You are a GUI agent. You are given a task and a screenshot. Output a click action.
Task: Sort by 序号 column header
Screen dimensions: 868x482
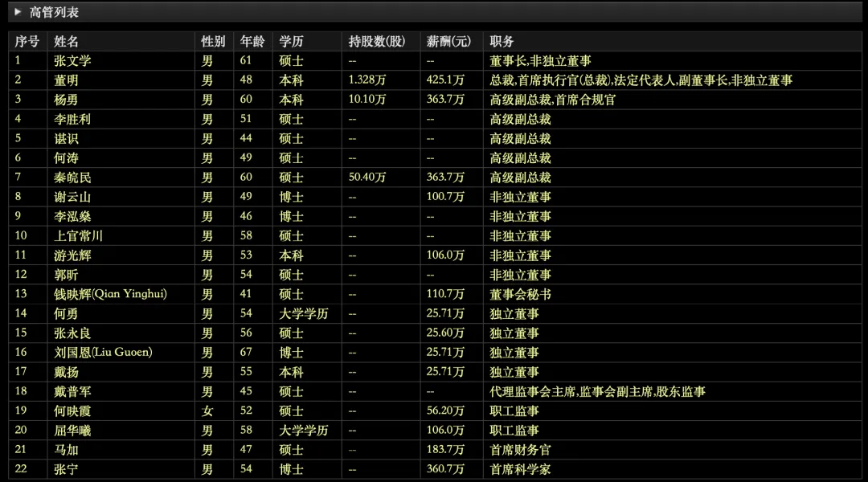click(x=27, y=41)
